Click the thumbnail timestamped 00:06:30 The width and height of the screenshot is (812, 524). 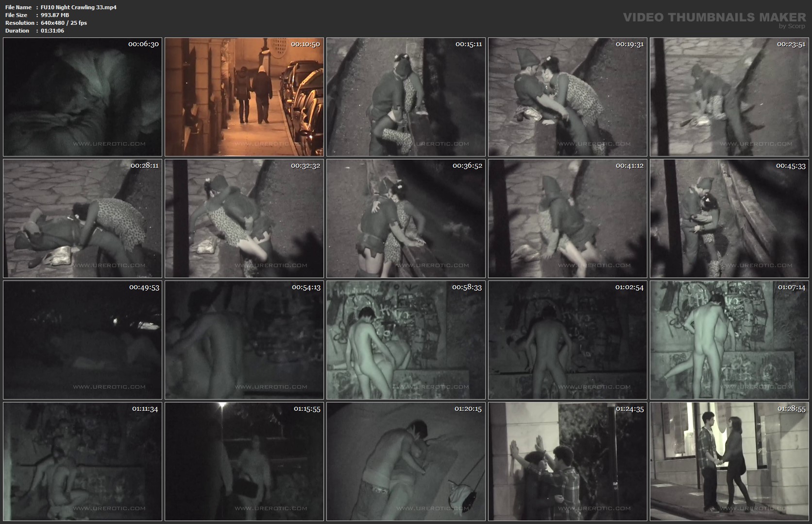click(x=83, y=97)
